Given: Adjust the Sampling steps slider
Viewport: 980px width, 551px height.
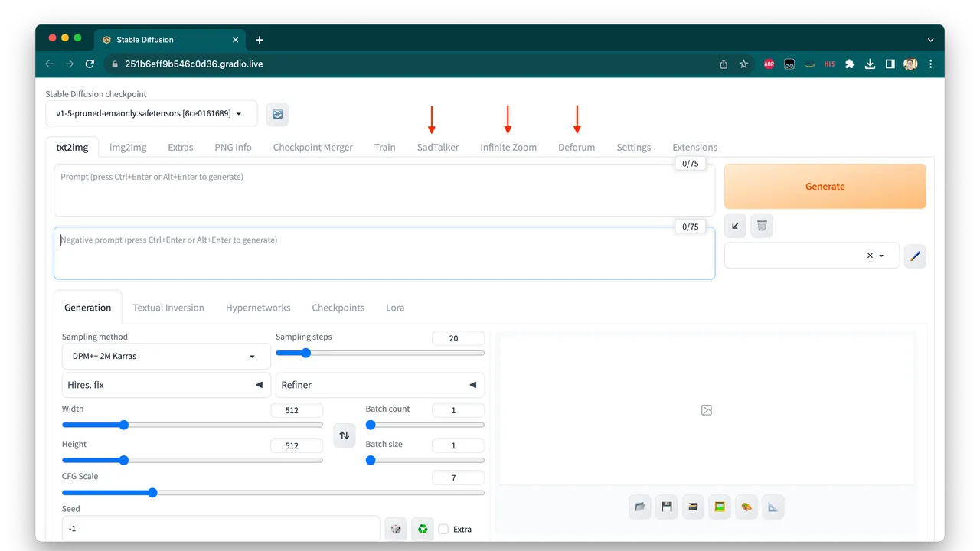Looking at the screenshot, I should [380, 353].
